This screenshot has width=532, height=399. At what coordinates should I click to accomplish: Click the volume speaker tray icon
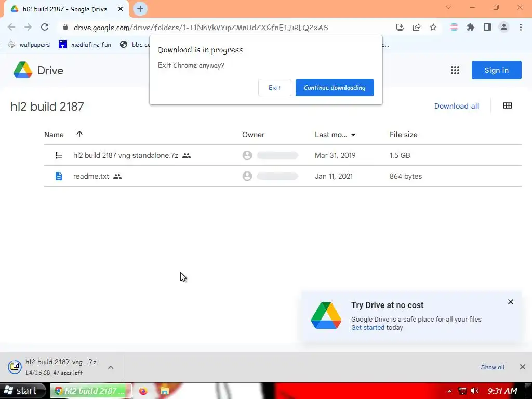[x=475, y=391]
